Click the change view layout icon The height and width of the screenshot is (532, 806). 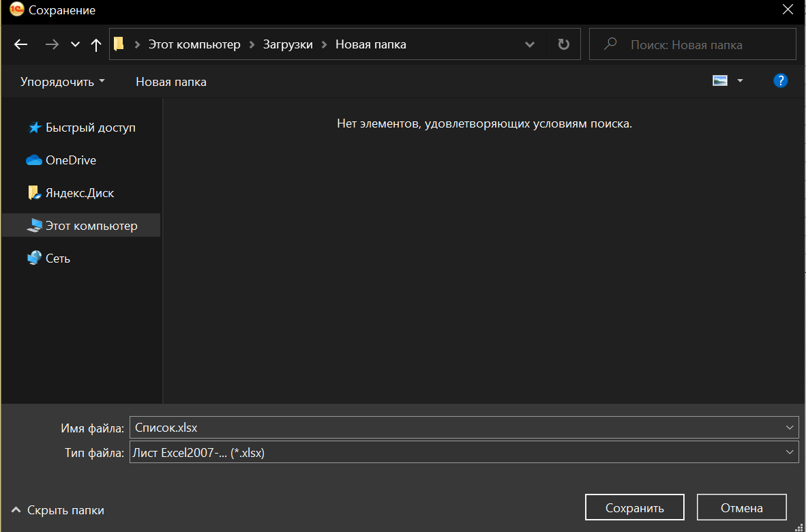coord(720,80)
